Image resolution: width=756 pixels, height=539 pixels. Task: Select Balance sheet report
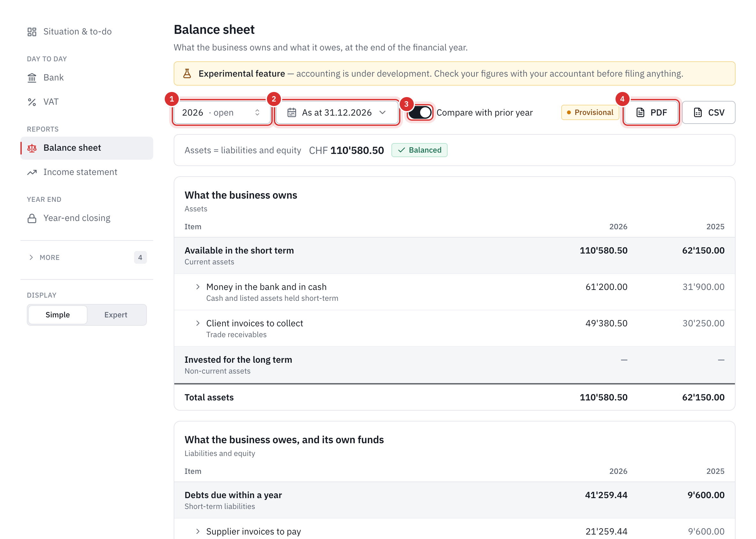click(x=87, y=148)
